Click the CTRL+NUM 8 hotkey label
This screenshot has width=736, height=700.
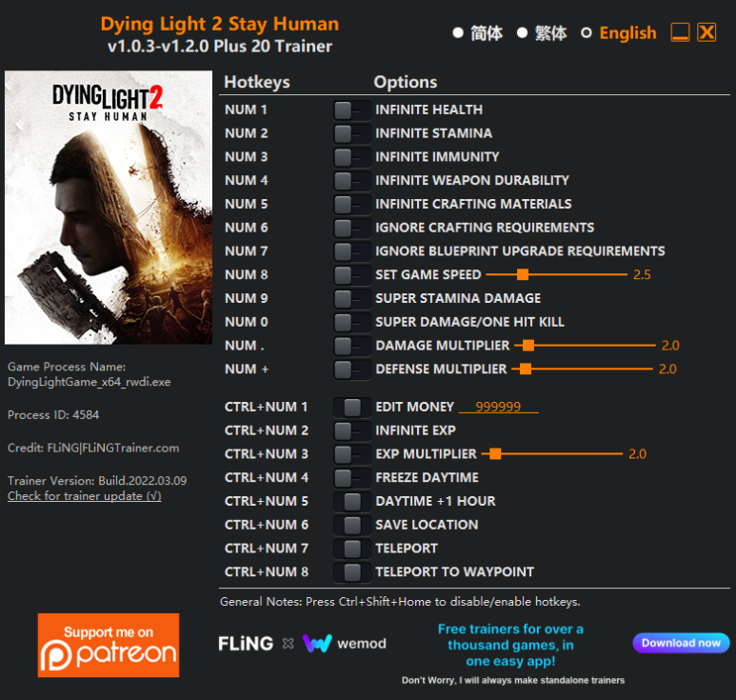[x=267, y=571]
